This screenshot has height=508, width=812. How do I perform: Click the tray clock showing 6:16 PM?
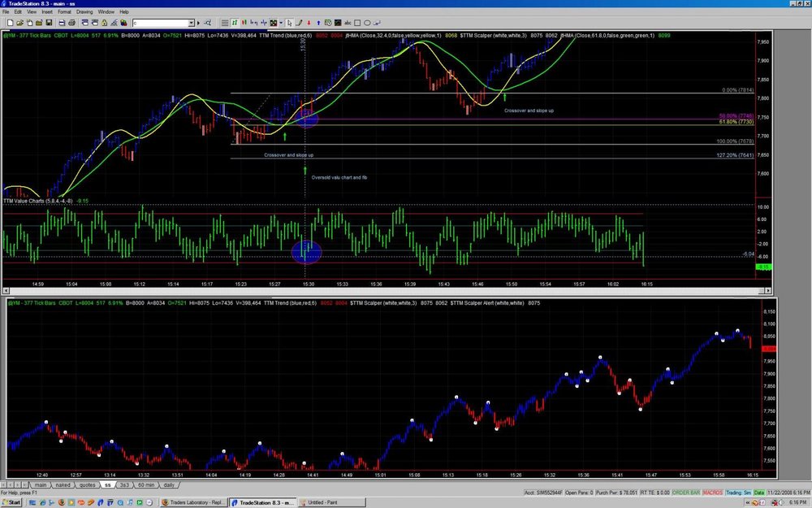tap(798, 502)
